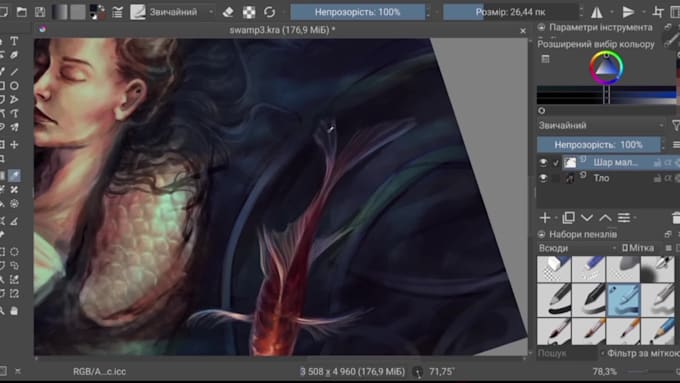
Task: Hide the Шар мал... layer
Action: pyautogui.click(x=543, y=163)
